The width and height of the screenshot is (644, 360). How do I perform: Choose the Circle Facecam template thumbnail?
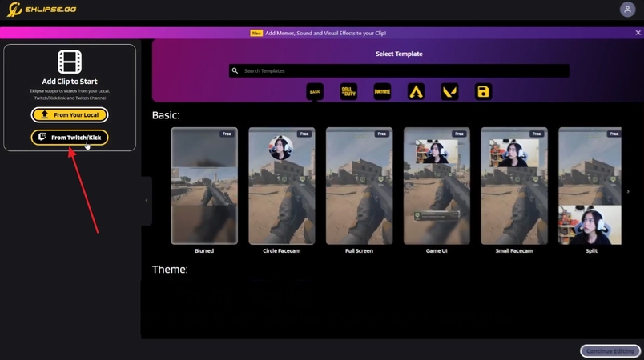(282, 186)
